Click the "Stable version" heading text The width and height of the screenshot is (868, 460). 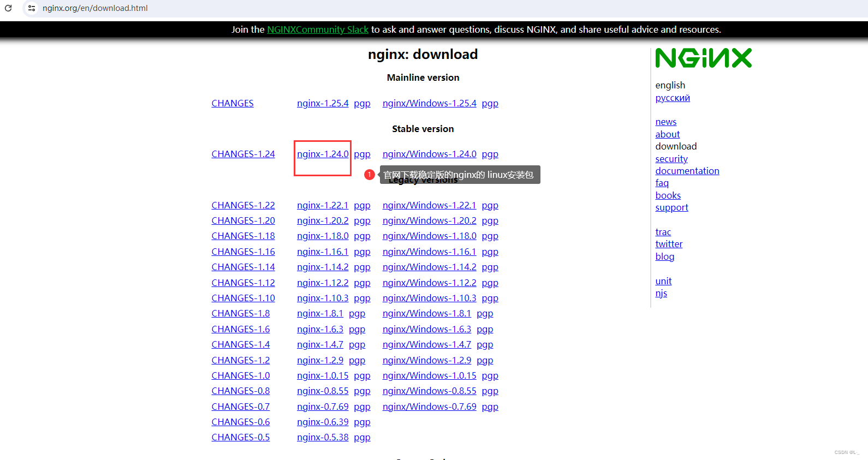pyautogui.click(x=423, y=129)
